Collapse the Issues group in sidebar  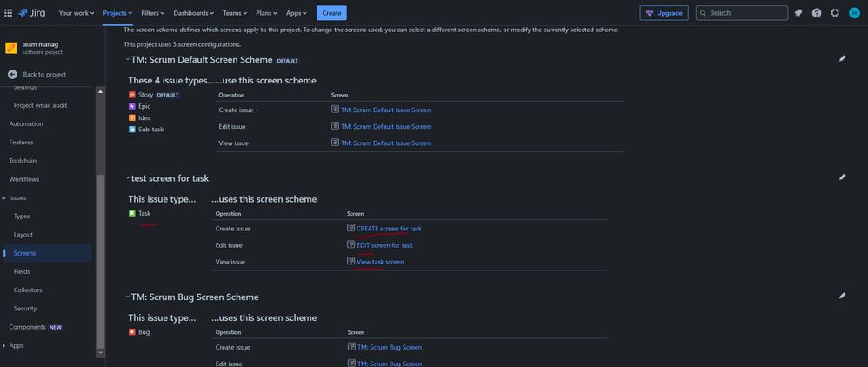4,197
